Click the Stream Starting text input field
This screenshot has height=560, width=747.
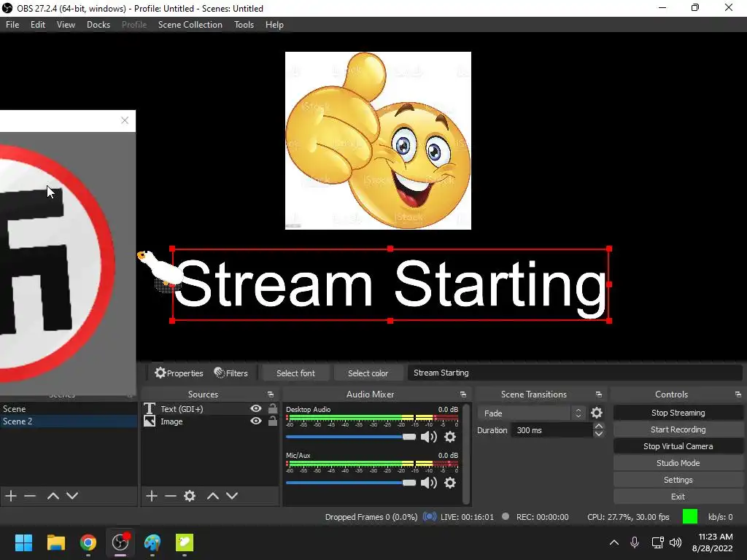click(x=575, y=373)
